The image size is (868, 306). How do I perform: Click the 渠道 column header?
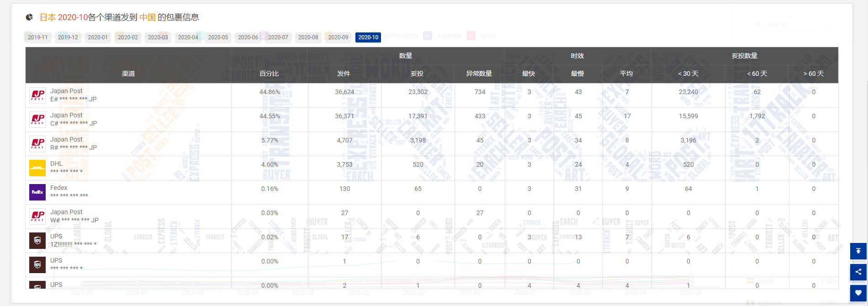point(128,74)
